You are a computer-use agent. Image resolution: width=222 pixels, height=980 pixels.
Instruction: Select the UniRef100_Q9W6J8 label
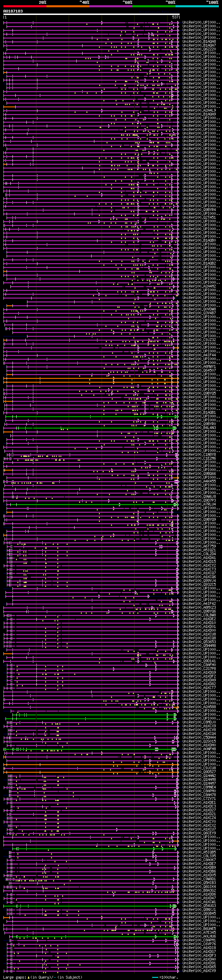[x=199, y=497]
